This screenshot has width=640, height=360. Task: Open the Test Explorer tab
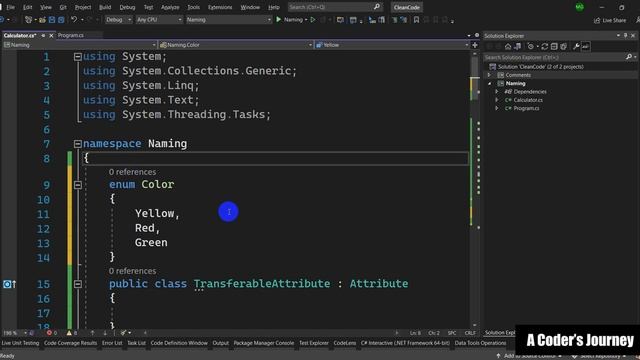tap(313, 343)
